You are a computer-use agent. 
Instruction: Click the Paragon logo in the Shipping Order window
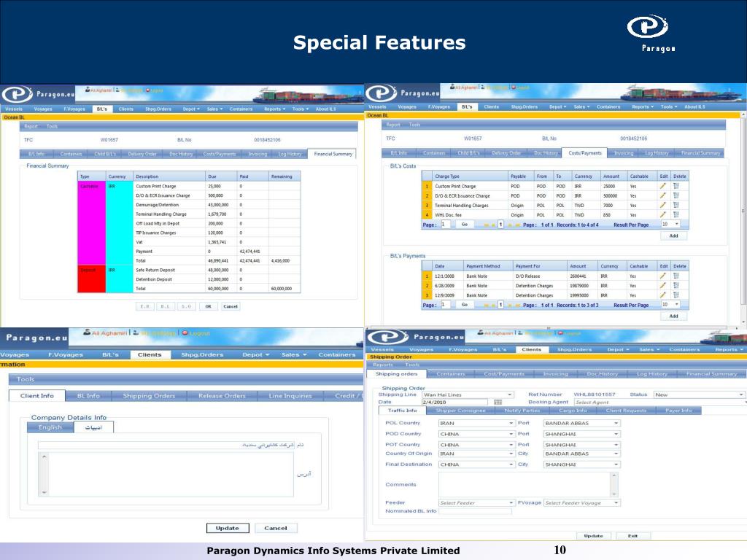tap(388, 337)
